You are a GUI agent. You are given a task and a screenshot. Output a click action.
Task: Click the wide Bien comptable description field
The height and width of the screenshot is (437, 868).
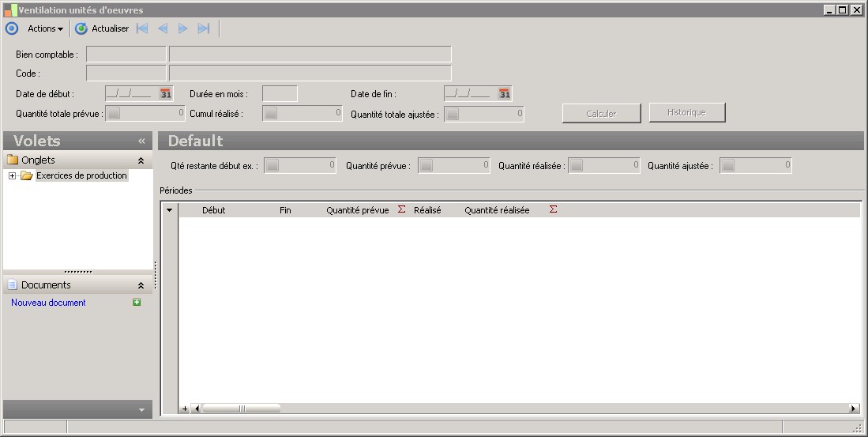(310, 55)
